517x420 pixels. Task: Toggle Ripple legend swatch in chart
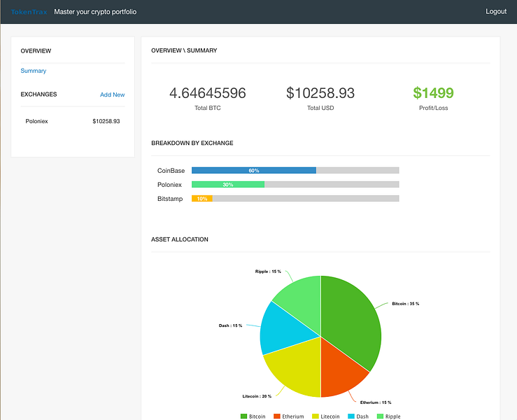click(x=380, y=416)
